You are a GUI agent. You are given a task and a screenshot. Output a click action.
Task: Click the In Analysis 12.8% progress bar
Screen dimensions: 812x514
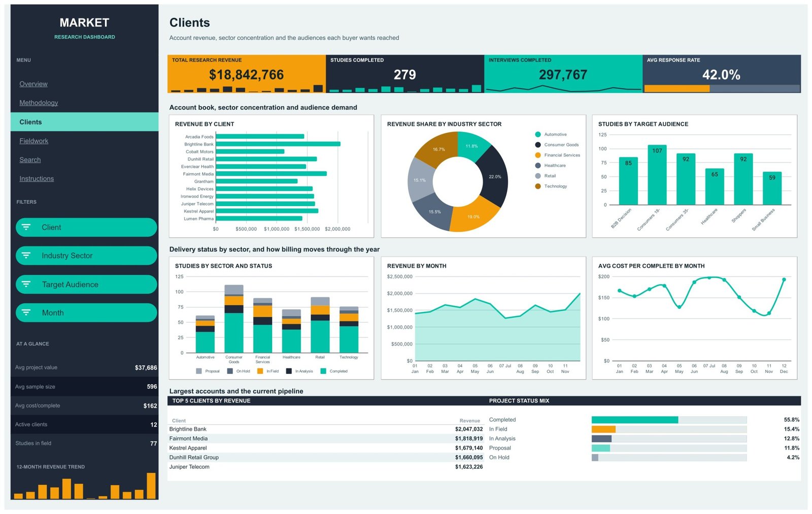669,438
